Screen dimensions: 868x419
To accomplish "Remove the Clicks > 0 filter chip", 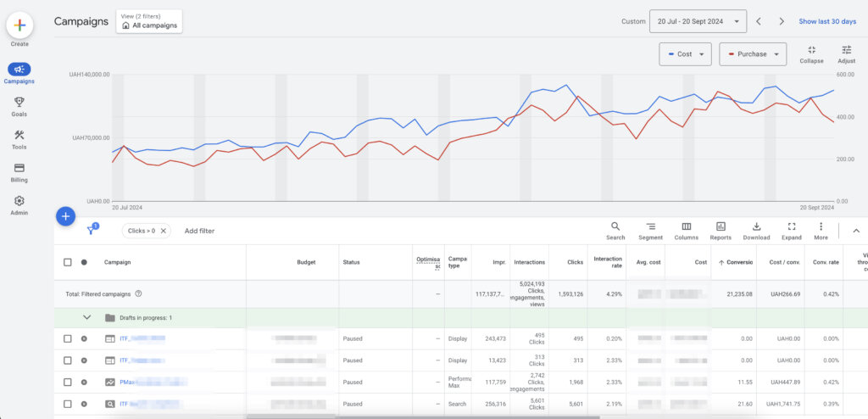I will point(164,231).
